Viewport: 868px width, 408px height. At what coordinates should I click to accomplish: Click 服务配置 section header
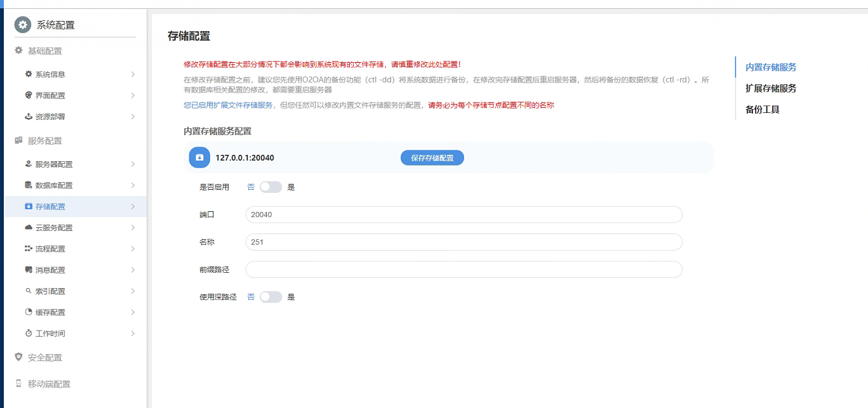[45, 140]
